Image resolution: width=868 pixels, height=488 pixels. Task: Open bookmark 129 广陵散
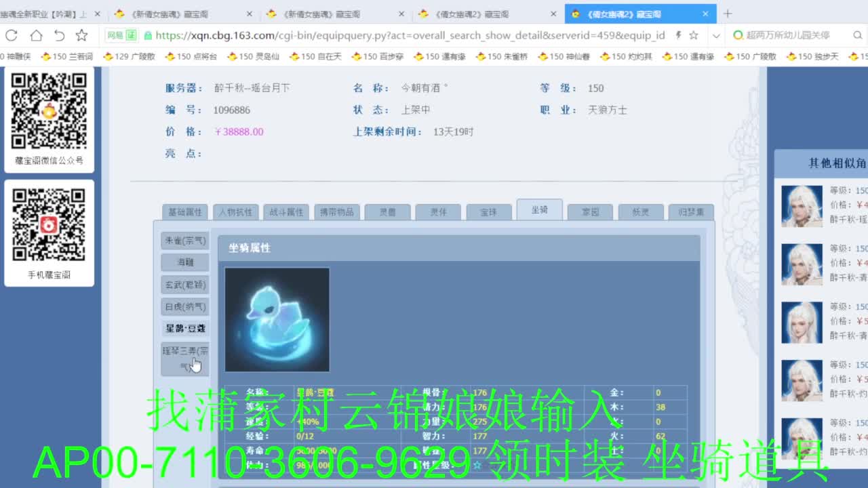coord(129,56)
